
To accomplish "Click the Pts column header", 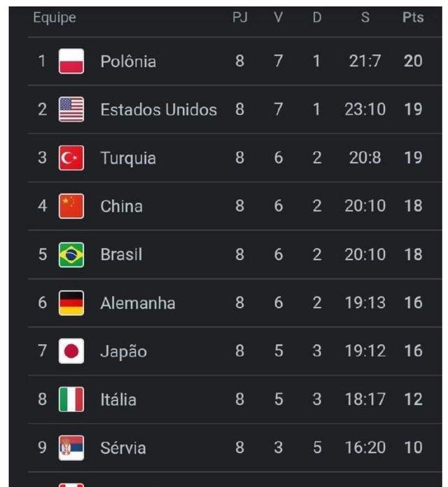I will pos(413,17).
